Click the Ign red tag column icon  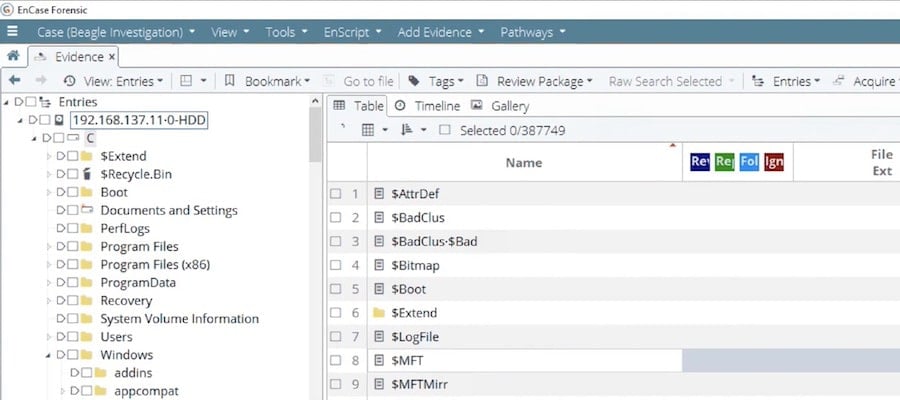tap(774, 162)
